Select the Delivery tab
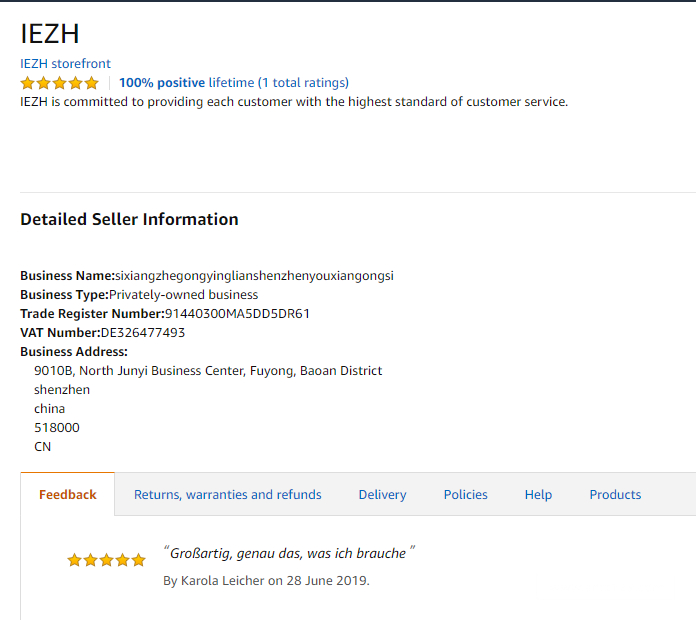 click(382, 494)
